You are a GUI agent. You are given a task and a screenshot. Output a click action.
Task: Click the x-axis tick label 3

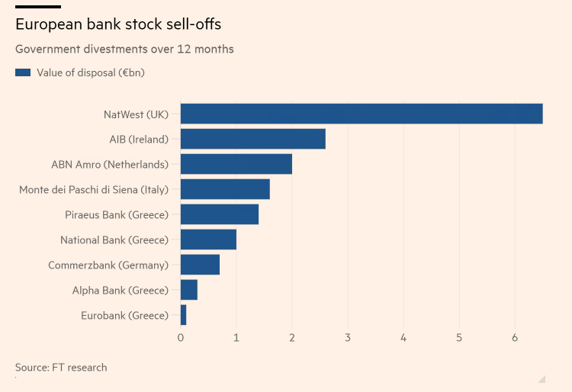pos(348,338)
